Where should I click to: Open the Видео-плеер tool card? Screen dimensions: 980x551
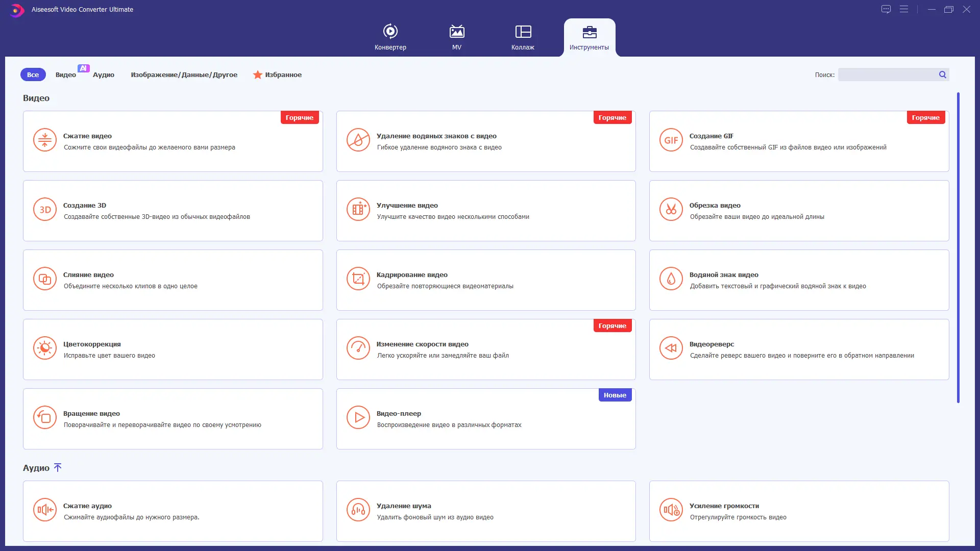click(x=485, y=418)
